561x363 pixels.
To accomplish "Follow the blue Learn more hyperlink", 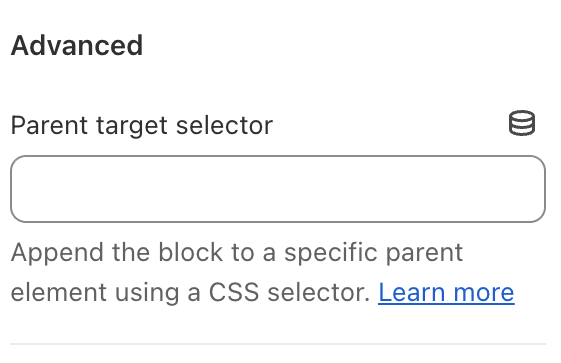I will [x=446, y=293].
